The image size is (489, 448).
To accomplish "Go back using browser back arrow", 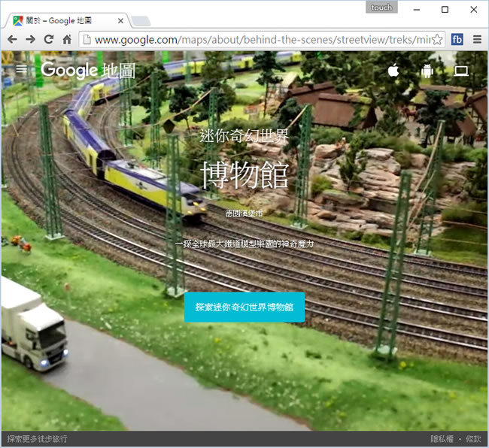I will click(x=12, y=39).
